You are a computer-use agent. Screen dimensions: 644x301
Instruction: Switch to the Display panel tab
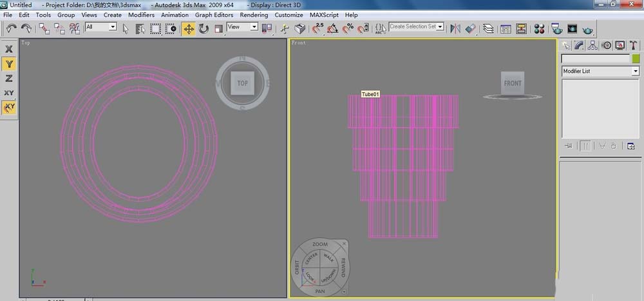click(620, 45)
